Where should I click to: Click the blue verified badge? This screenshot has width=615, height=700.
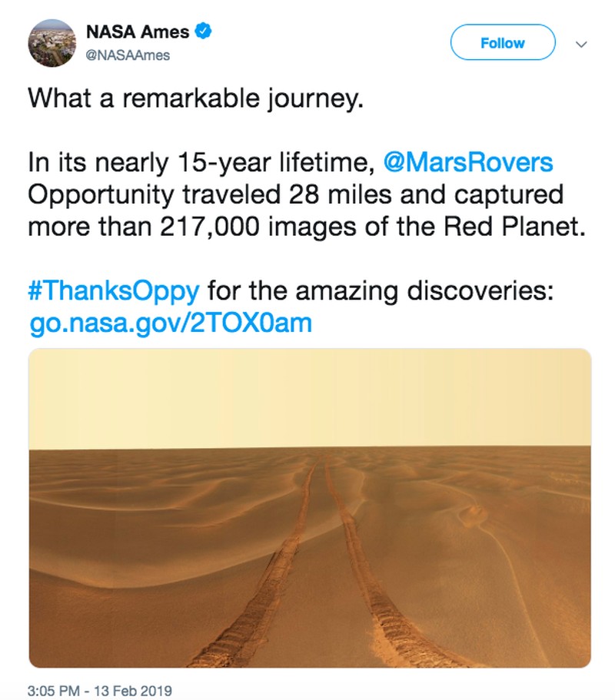click(203, 32)
